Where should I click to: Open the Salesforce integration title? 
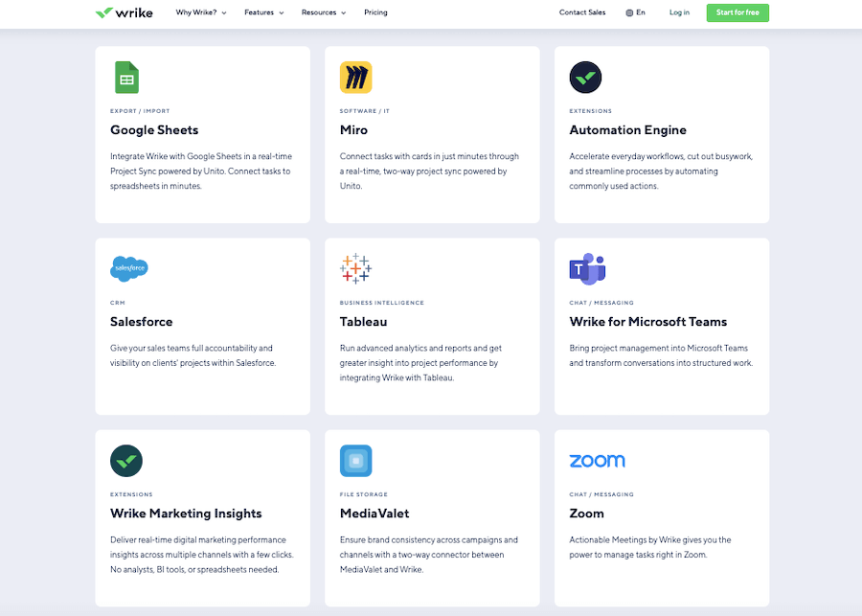(142, 322)
